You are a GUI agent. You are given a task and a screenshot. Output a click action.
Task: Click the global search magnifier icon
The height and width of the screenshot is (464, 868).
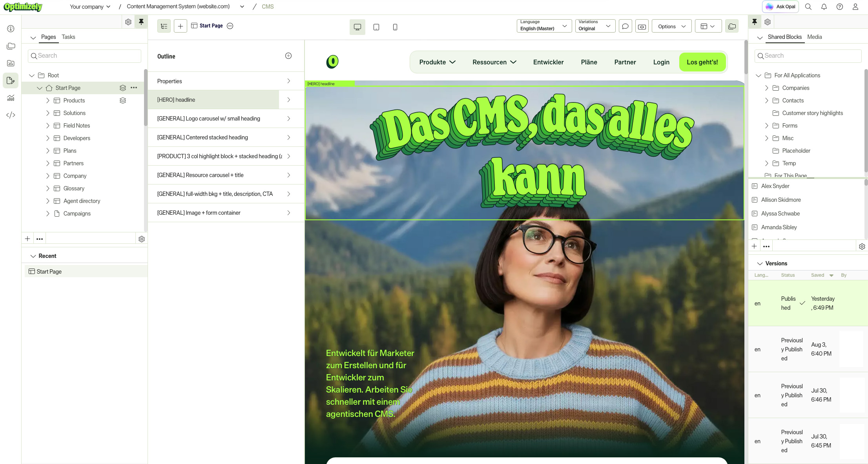pyautogui.click(x=808, y=7)
